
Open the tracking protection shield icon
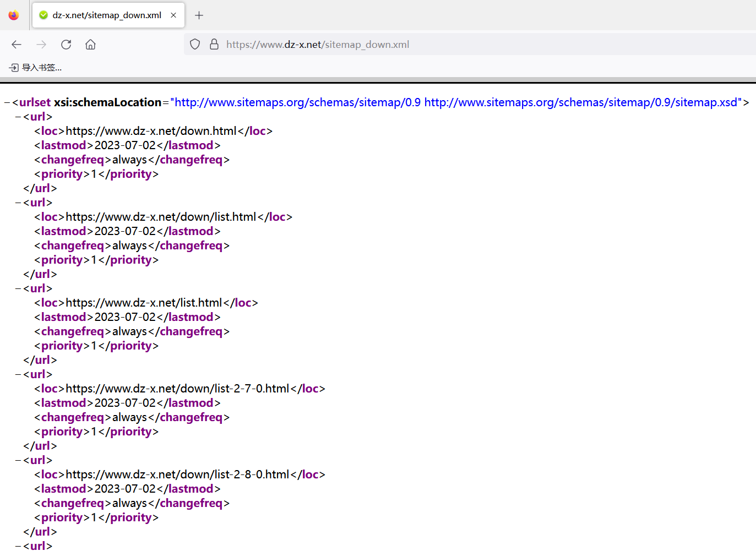[x=195, y=45]
